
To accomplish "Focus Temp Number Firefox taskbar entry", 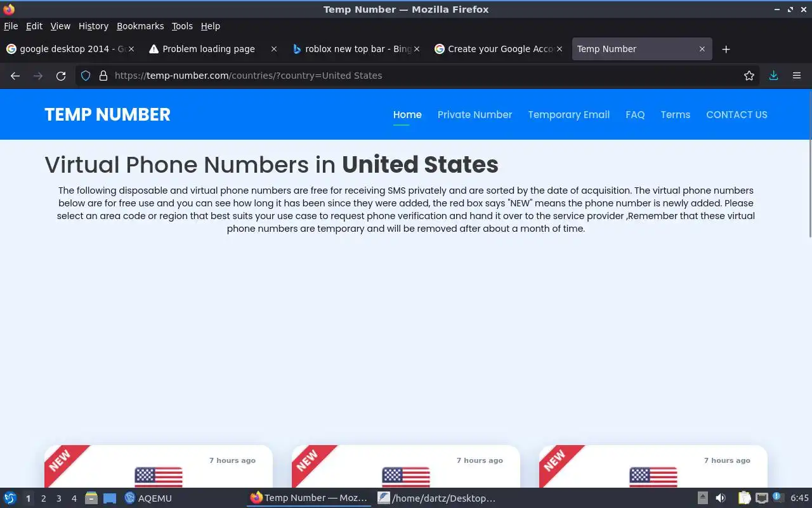I will [x=308, y=498].
